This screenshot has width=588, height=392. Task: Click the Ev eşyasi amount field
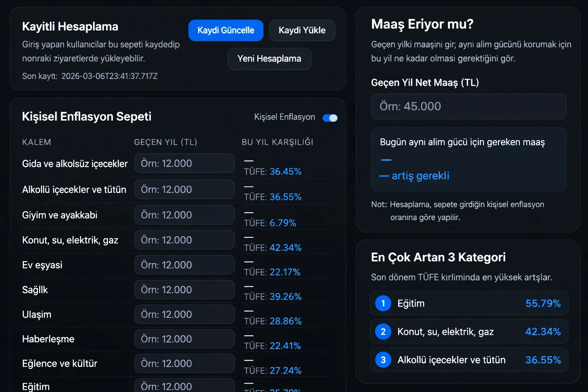(184, 265)
